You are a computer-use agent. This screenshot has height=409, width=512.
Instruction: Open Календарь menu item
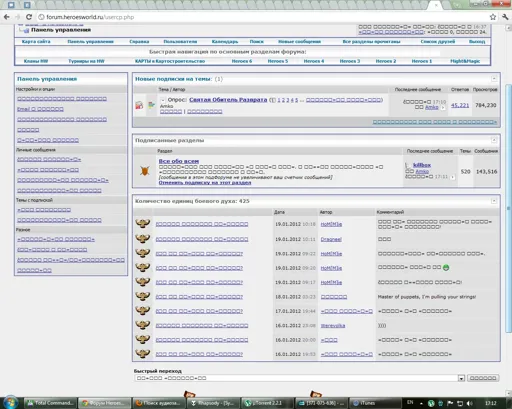[x=225, y=42]
